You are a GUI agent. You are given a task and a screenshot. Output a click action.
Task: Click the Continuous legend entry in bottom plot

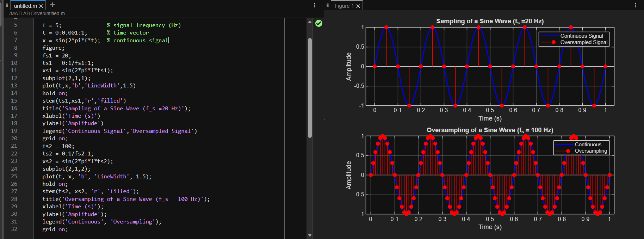(588, 145)
